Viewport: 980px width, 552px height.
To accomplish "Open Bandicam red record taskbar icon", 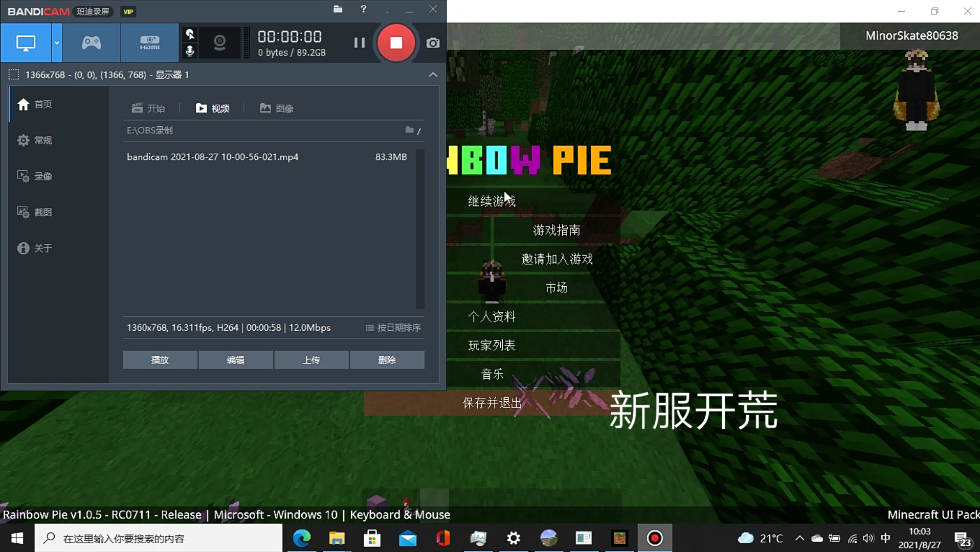I will 655,538.
